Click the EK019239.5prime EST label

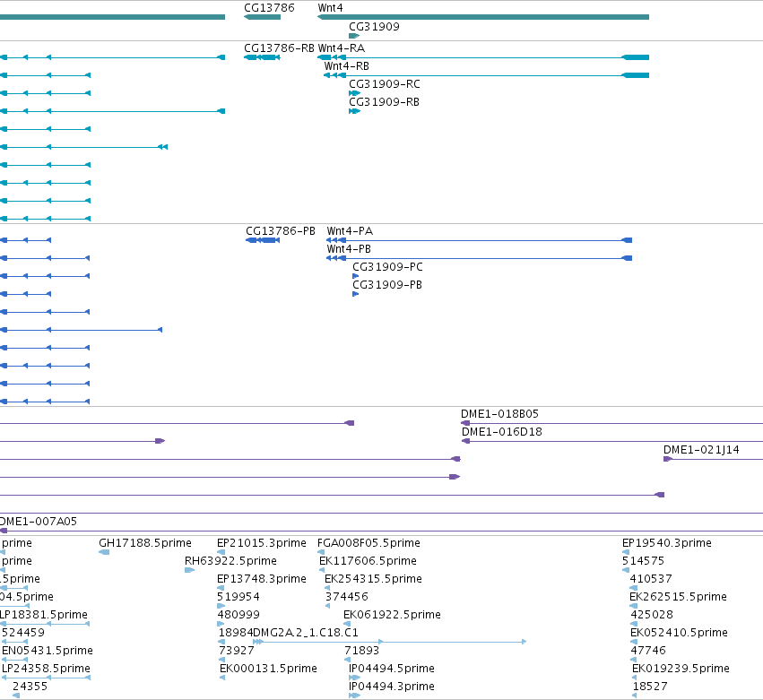[x=681, y=669]
